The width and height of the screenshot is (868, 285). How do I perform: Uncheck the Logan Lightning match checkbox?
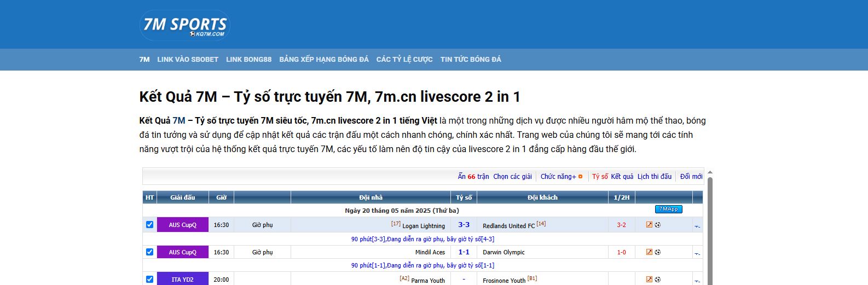[x=149, y=225]
